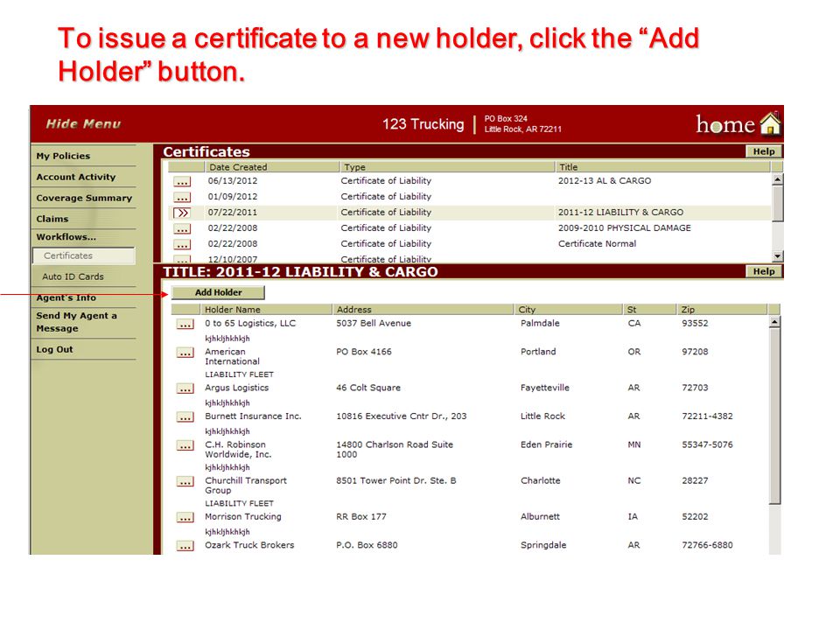
Task: Open options for 01/09/2012 certificate row
Action: point(182,198)
